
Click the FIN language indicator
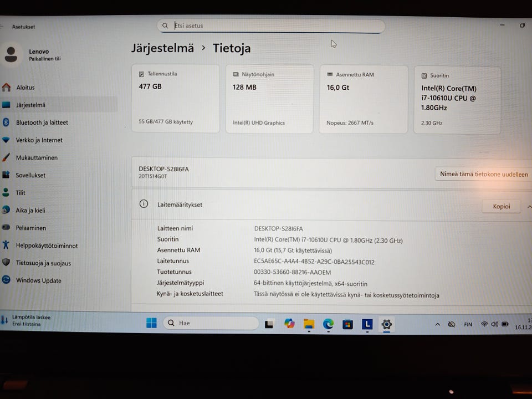[468, 325]
